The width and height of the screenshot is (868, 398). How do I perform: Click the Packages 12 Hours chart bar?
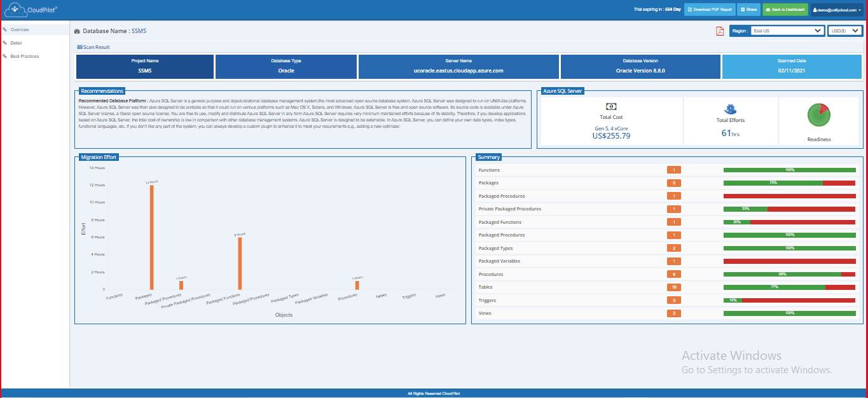151,237
